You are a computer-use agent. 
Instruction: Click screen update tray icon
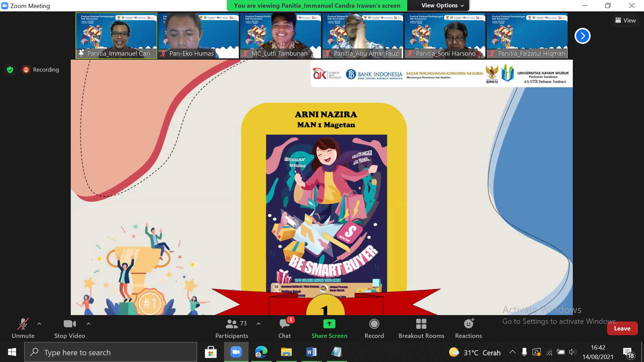(537, 352)
